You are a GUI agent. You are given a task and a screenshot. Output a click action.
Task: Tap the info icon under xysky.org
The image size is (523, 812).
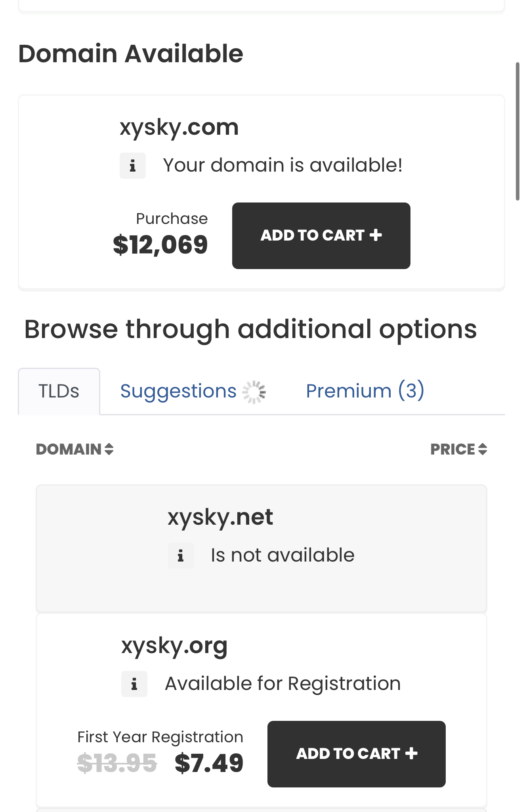[x=134, y=684]
